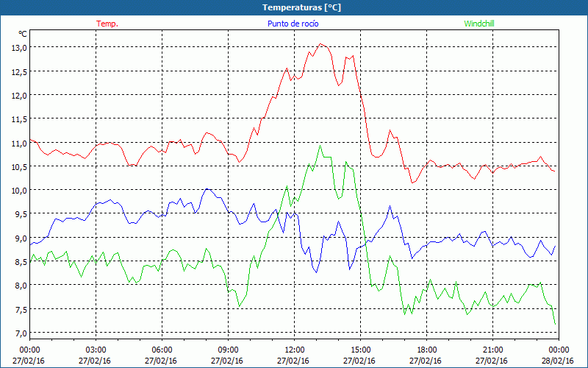Select the blue 'Punto de rocío' legend label
The image size is (588, 368).
[293, 24]
